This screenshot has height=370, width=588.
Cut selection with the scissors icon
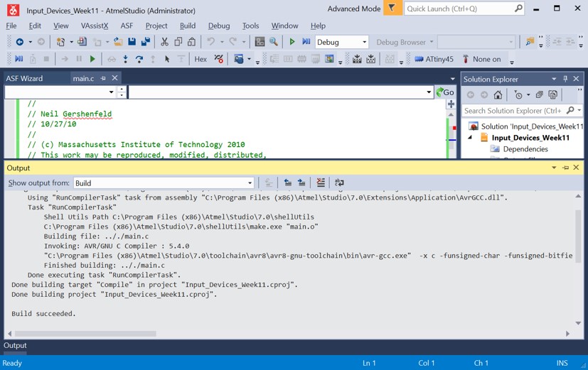click(164, 42)
